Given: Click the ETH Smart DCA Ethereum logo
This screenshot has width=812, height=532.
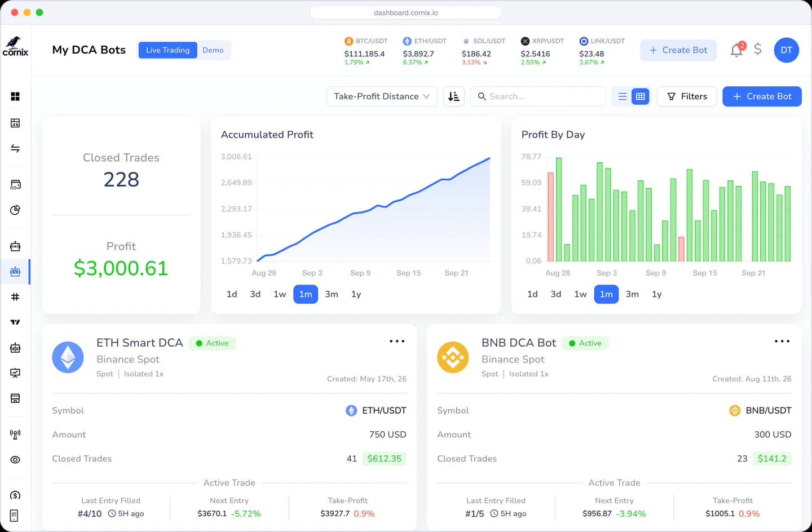Looking at the screenshot, I should pos(68,357).
